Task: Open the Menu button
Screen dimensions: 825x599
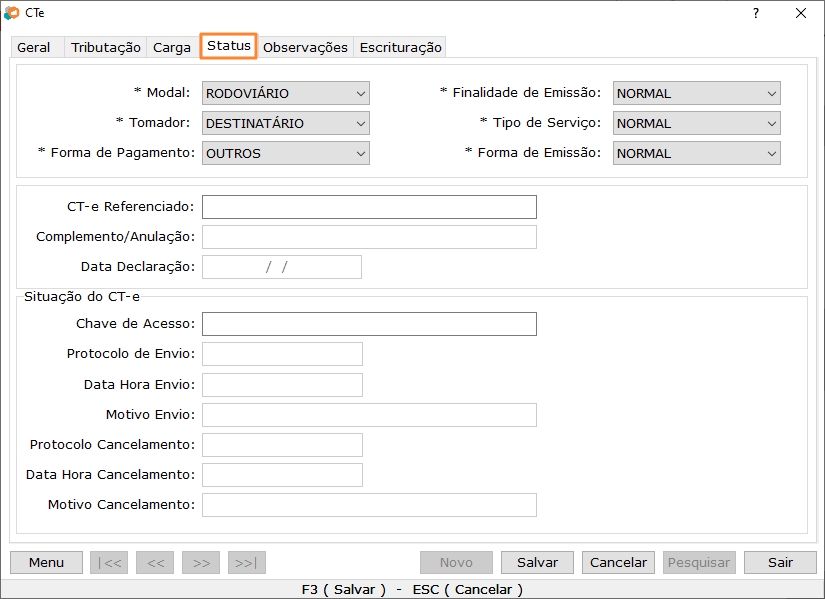Action: click(x=46, y=562)
